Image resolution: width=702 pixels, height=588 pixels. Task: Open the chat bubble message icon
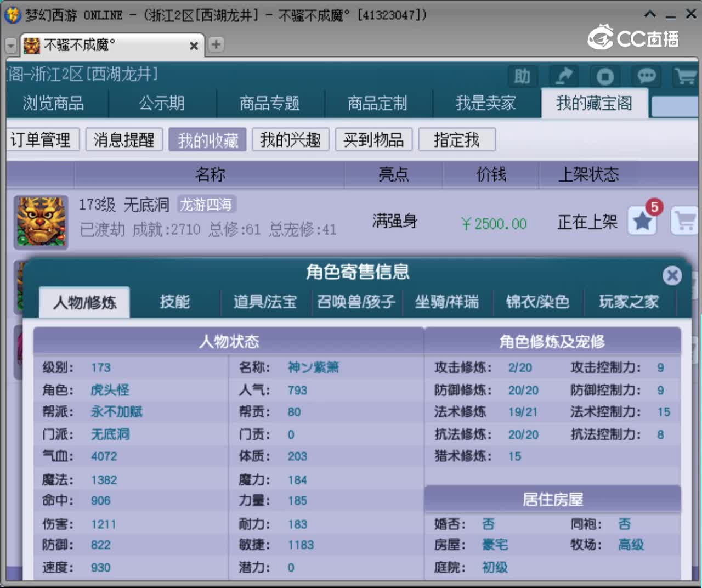[x=646, y=76]
